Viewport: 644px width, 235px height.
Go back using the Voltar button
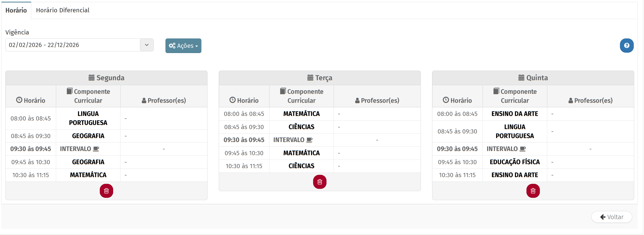coord(612,217)
